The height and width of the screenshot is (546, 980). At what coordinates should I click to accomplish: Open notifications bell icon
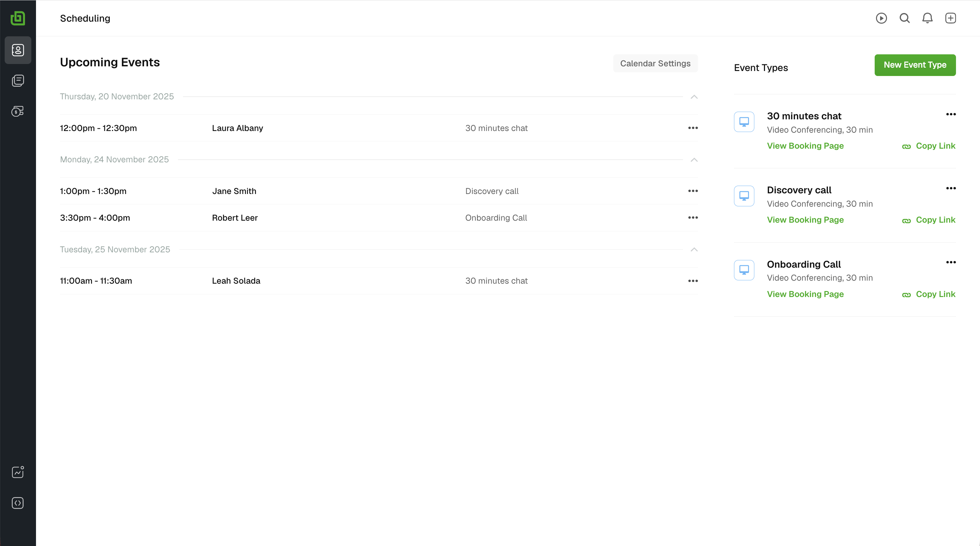(927, 18)
